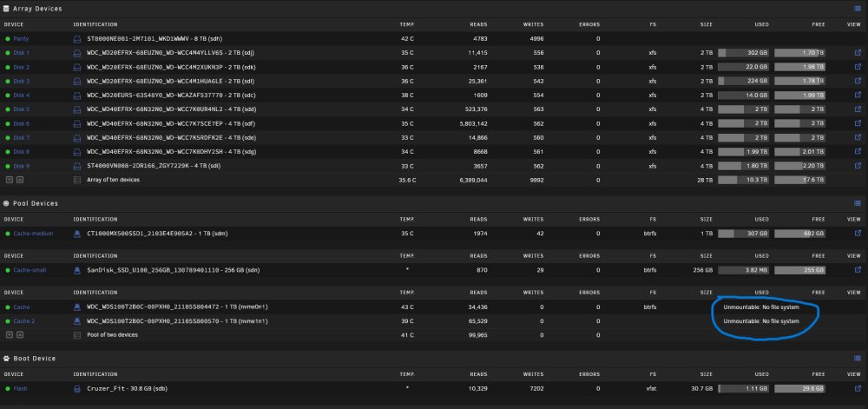Click the Pool of two devices summary label
The image size is (868, 409).
112,335
